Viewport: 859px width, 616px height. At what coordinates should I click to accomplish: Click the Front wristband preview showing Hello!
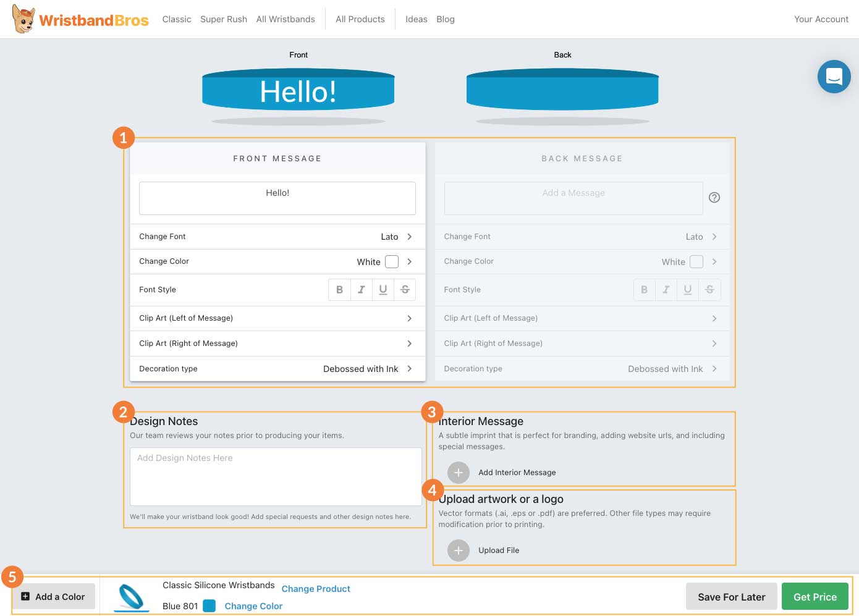pos(298,90)
